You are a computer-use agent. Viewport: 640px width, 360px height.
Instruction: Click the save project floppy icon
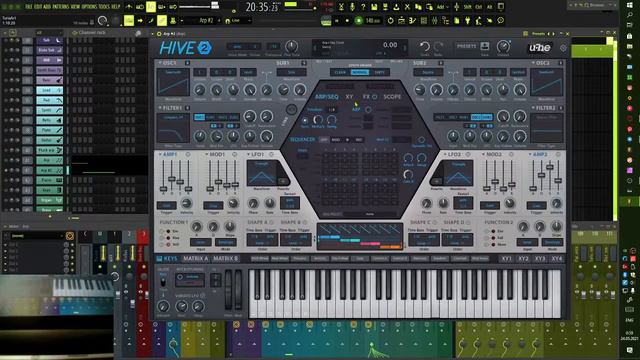pos(374,7)
